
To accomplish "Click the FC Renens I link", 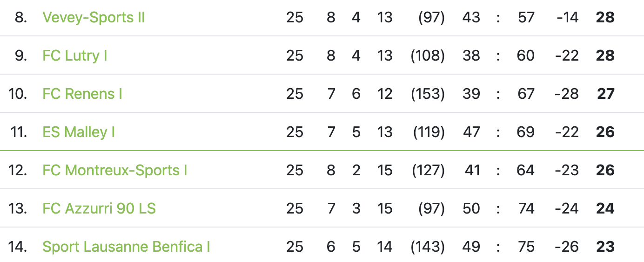I will tap(82, 94).
